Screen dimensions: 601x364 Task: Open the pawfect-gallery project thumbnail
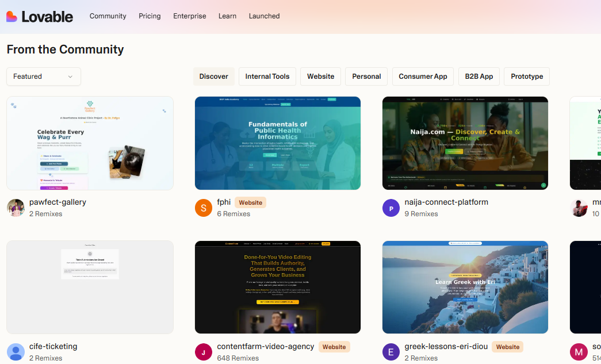click(90, 143)
